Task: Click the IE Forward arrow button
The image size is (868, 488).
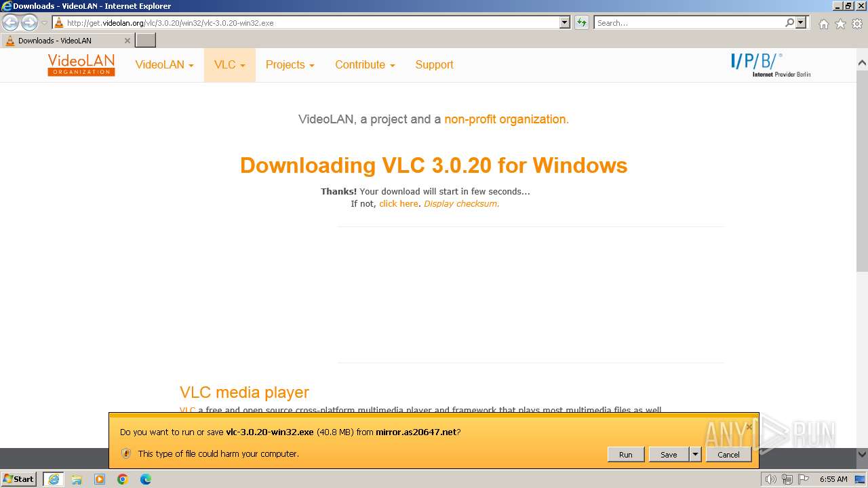Action: pos(29,22)
